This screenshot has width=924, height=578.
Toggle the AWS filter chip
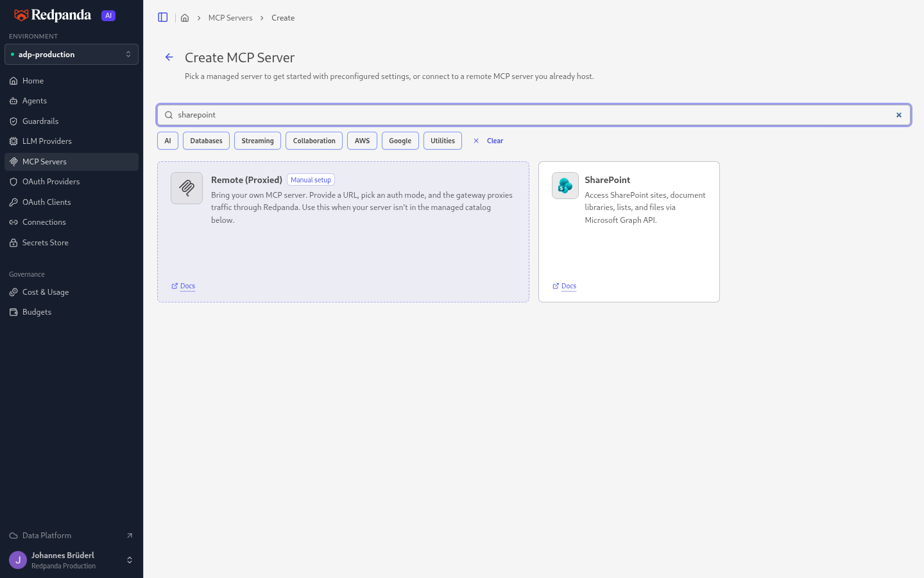[362, 141]
